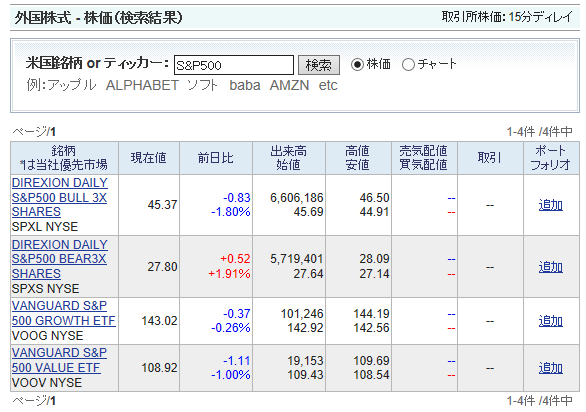Screen dimensions: 586x412
Task: Click the high price 144.19
Action: pyautogui.click(x=371, y=314)
